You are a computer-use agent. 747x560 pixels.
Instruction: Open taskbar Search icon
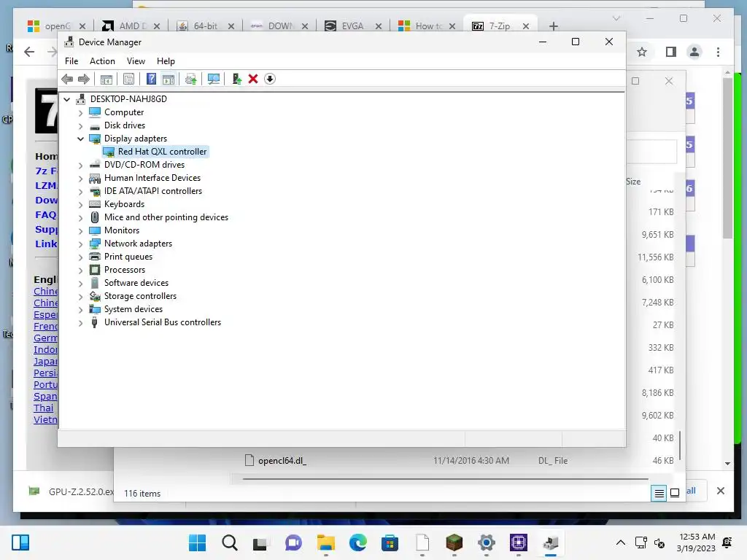[230, 542]
